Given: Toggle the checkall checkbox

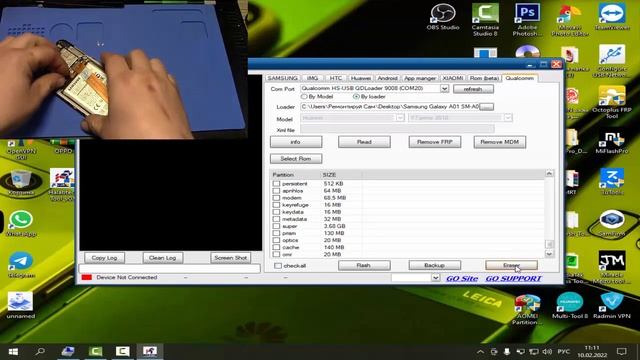Looking at the screenshot, I should pyautogui.click(x=278, y=266).
